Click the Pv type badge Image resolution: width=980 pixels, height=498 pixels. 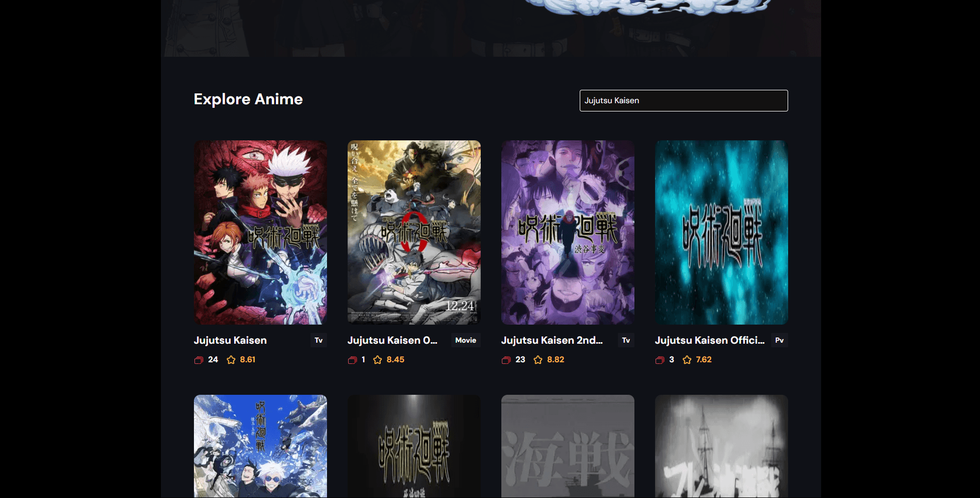point(779,341)
